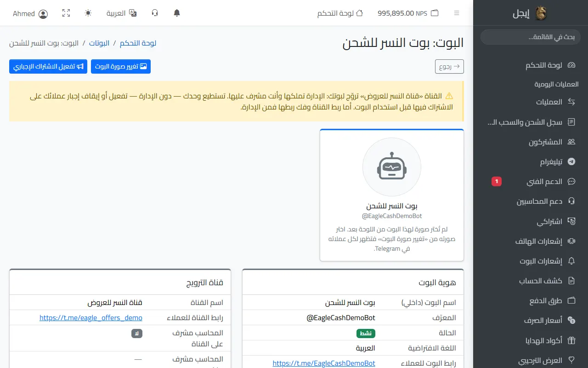The height and width of the screenshot is (368, 588).
Task: Open the wallet balance 995,895.00 NPS
Action: point(408,13)
